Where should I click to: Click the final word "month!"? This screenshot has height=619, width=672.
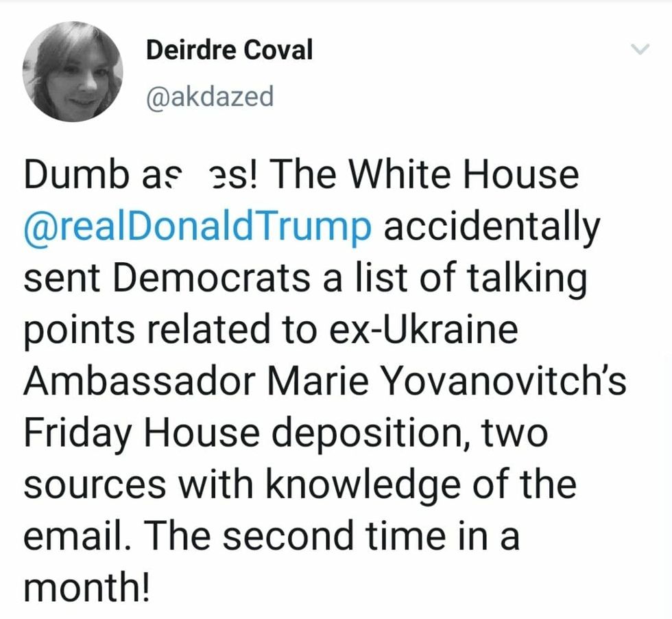click(x=86, y=589)
